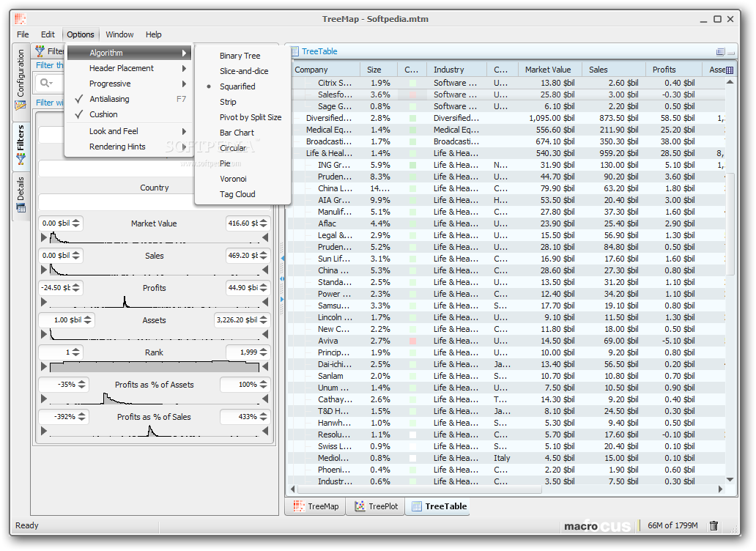Open the File menu

[x=23, y=34]
